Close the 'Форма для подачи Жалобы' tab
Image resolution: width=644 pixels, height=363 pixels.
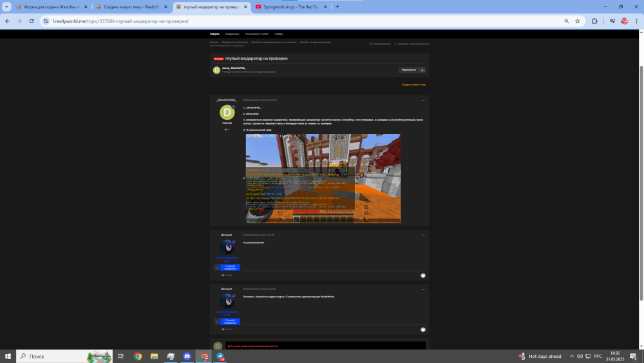[86, 7]
